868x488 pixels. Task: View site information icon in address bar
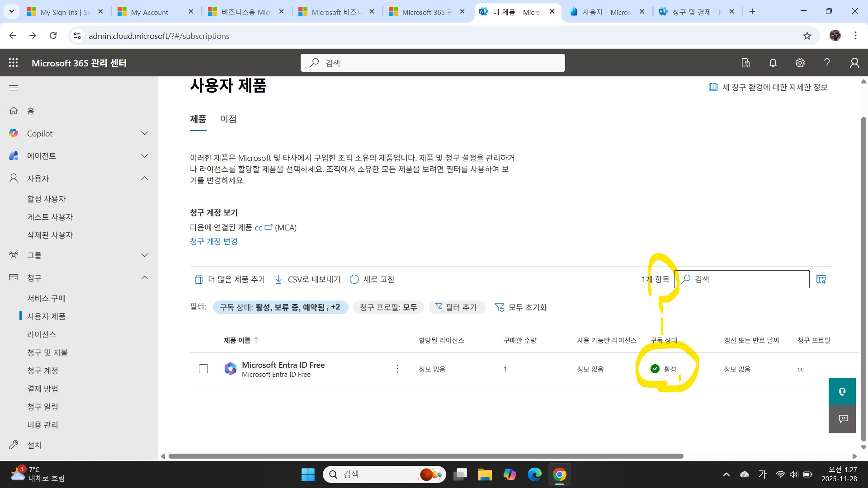[x=77, y=36]
